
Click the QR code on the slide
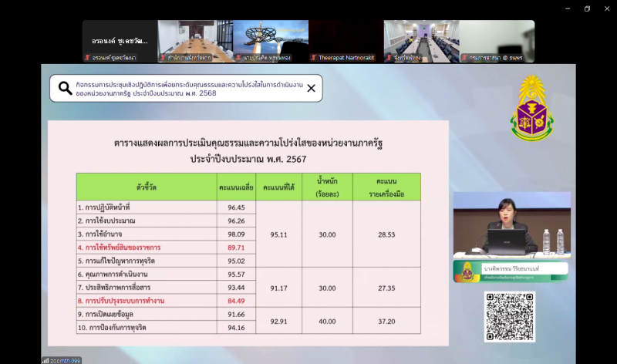click(510, 316)
